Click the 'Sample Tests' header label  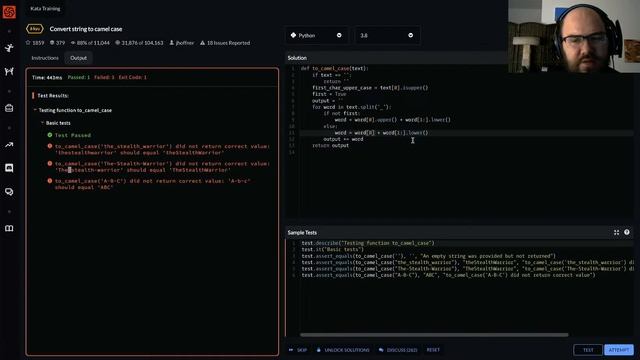302,233
